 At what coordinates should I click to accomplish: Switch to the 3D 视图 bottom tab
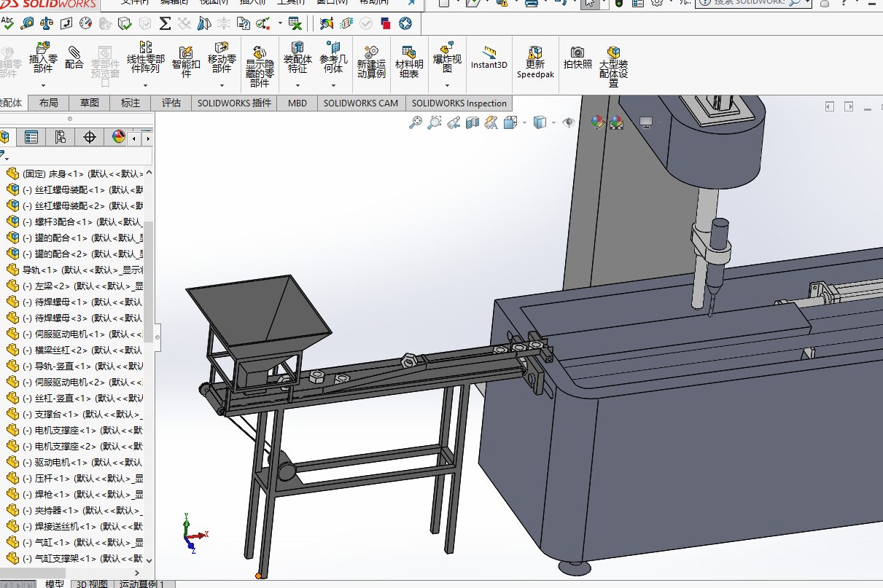(93, 584)
